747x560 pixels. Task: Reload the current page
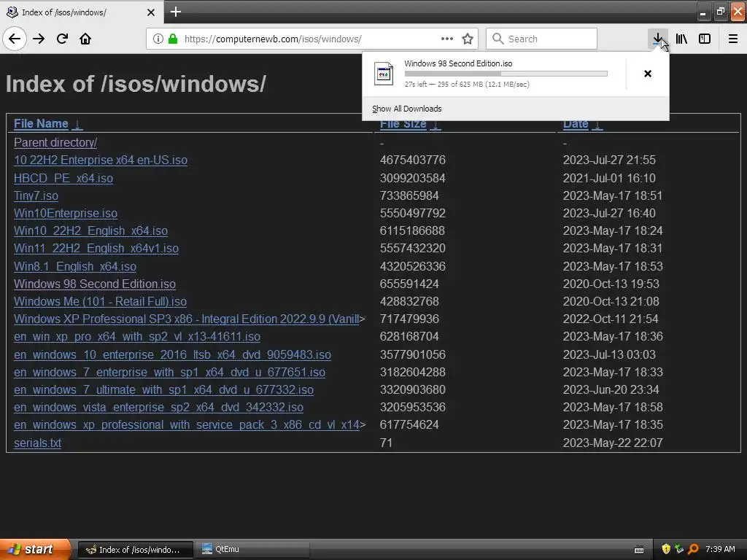pos(62,39)
